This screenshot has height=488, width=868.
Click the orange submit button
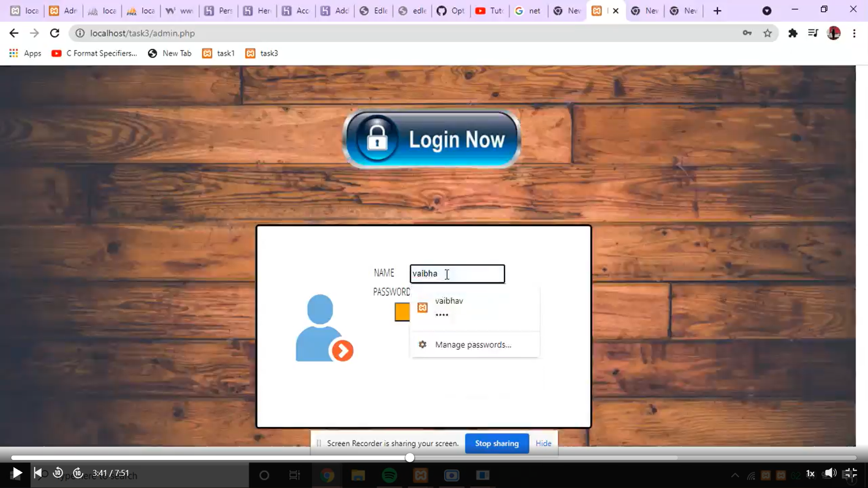[x=402, y=312]
